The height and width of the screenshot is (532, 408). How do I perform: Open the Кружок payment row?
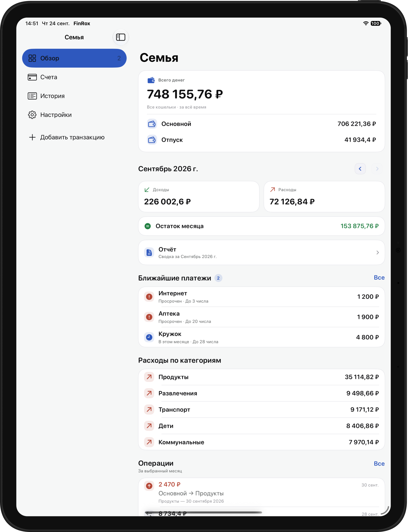[x=262, y=337]
